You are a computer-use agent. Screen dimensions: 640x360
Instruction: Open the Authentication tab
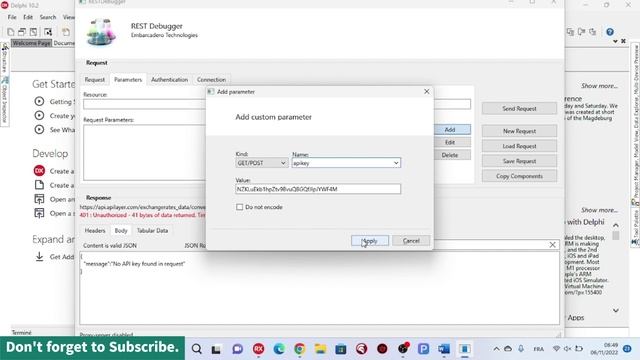tap(169, 80)
